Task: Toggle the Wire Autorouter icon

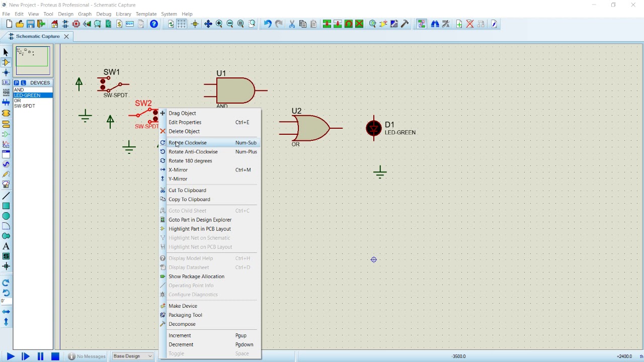Action: [x=422, y=24]
